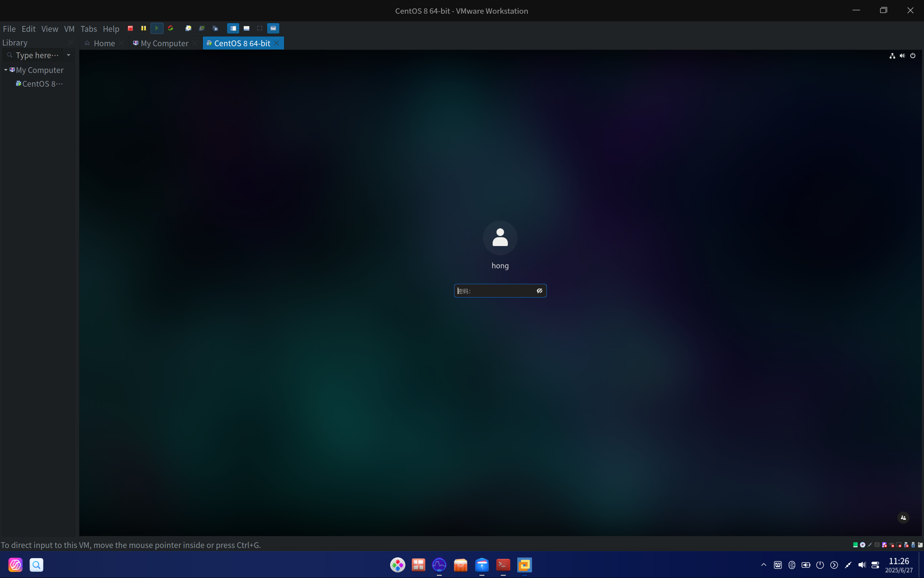Open the guest power menu icon

tap(913, 56)
